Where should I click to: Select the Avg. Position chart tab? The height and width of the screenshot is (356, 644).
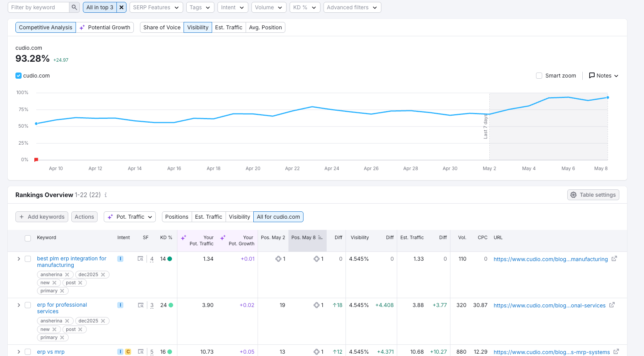pyautogui.click(x=265, y=27)
